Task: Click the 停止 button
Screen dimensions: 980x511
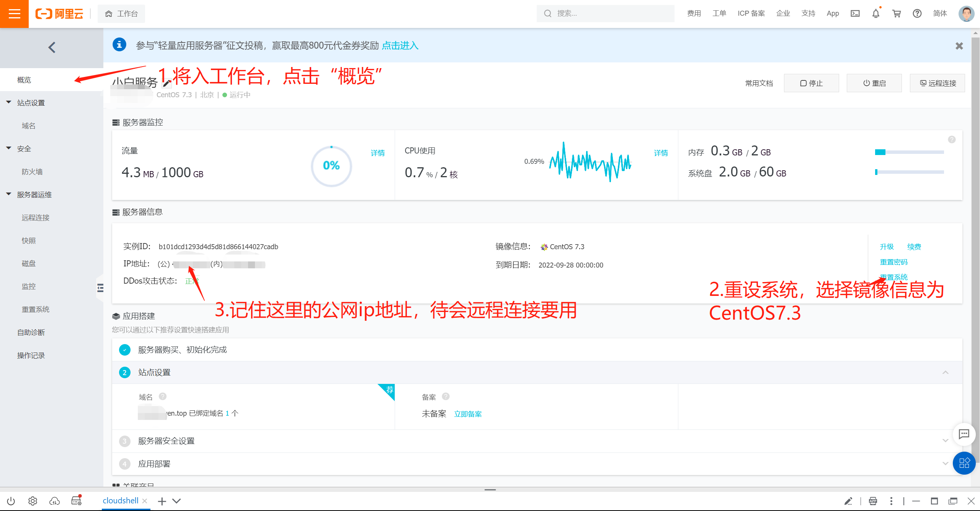Action: point(811,83)
